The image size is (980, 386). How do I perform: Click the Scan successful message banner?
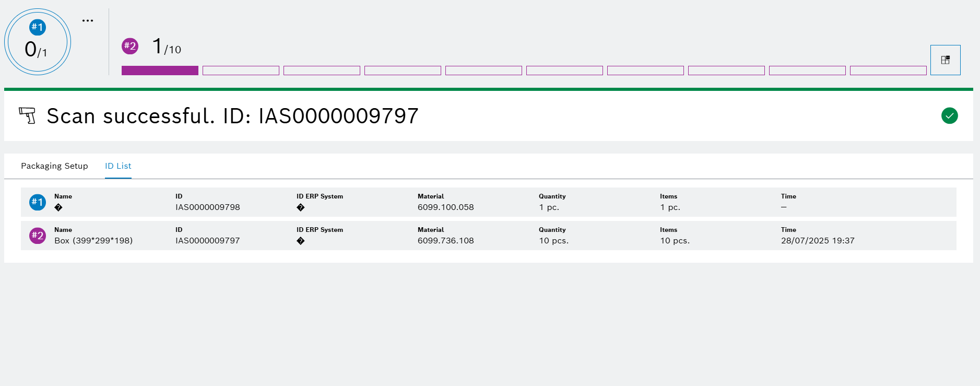click(232, 116)
